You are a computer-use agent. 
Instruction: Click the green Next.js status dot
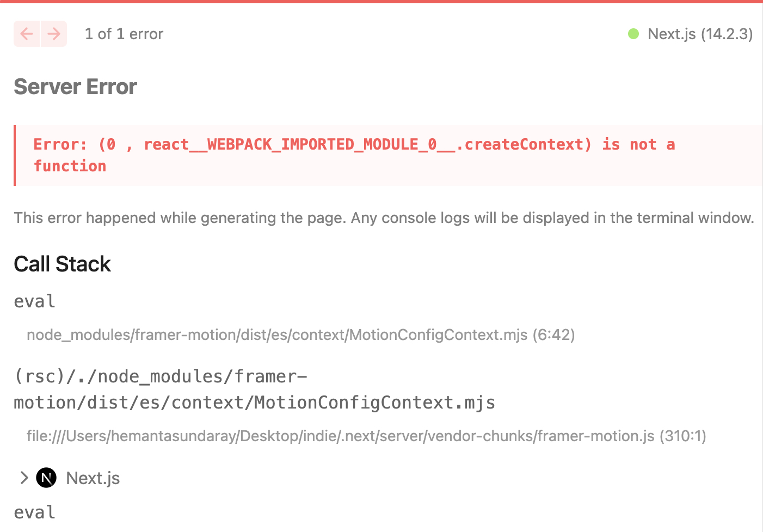coord(633,34)
